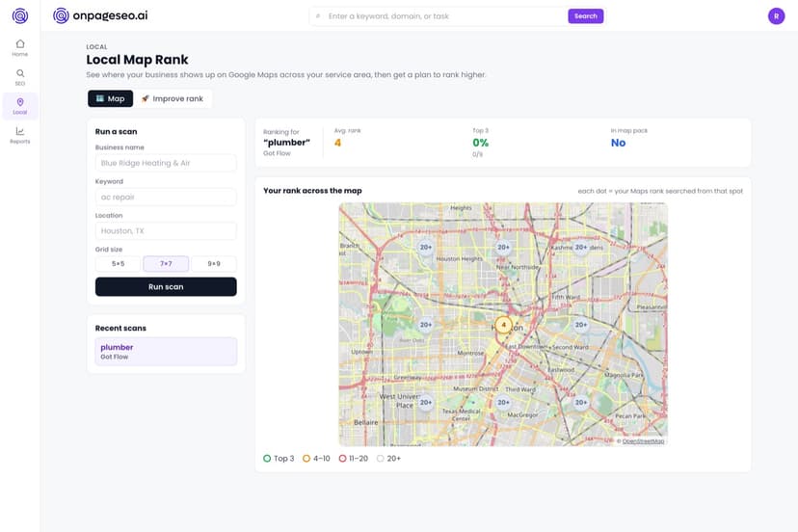This screenshot has width=798, height=532.
Task: Click the Top 3 value 0%
Action: click(480, 143)
